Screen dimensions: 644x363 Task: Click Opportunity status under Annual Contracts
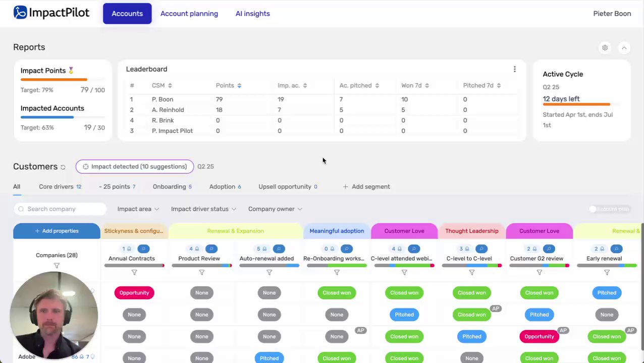[134, 292]
